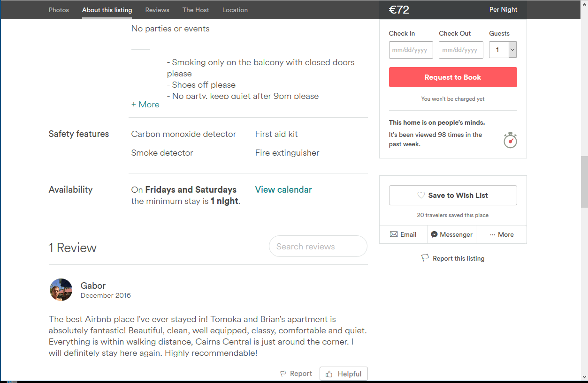
Task: Click the stopwatch icon in booking panel
Action: [x=510, y=140]
